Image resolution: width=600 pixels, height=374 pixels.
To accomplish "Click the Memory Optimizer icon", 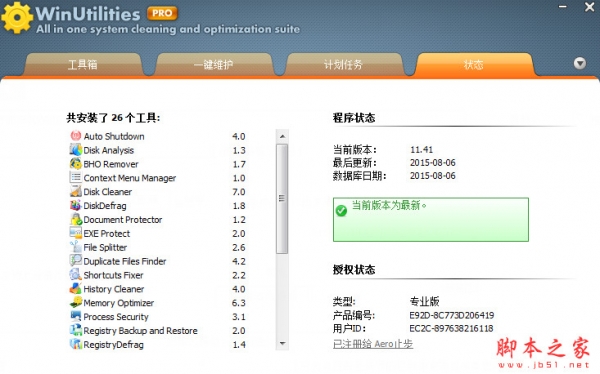I will 76,302.
